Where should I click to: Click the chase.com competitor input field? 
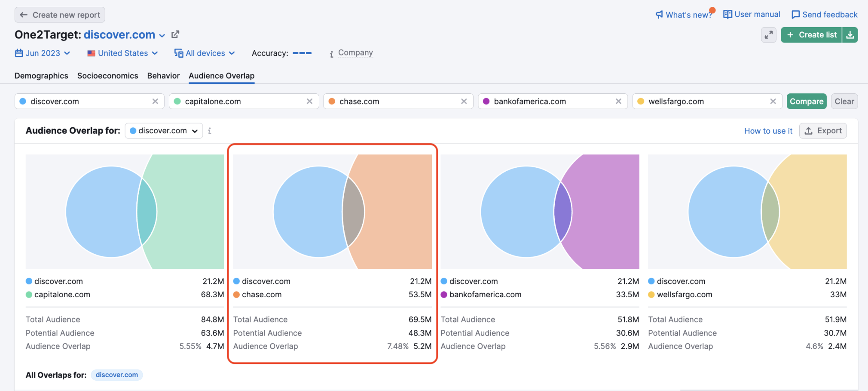coord(398,101)
